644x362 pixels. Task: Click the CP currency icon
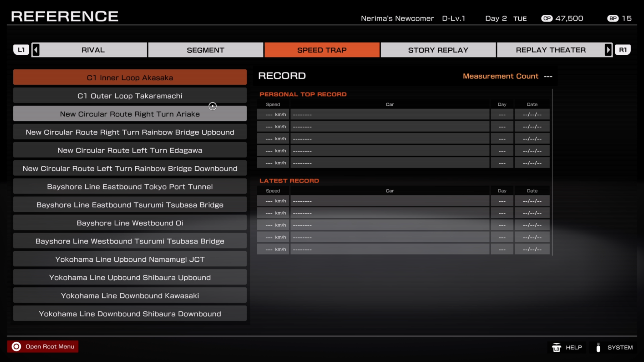547,18
